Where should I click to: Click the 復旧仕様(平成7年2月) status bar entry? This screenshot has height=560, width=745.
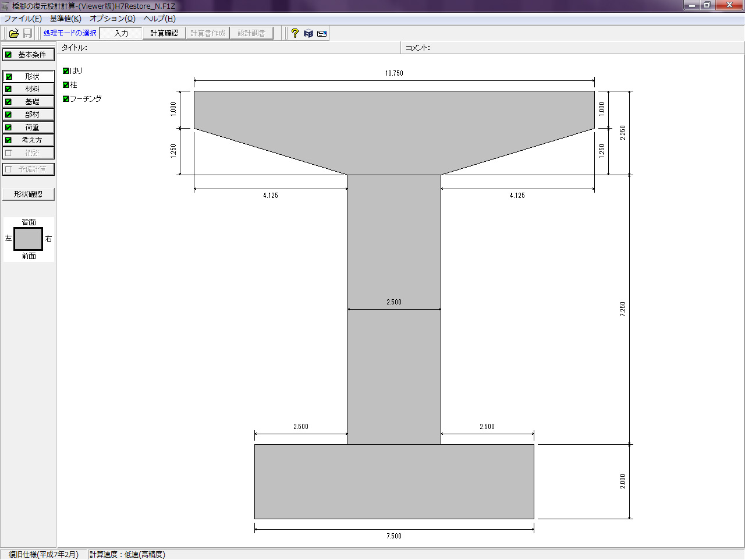click(44, 555)
